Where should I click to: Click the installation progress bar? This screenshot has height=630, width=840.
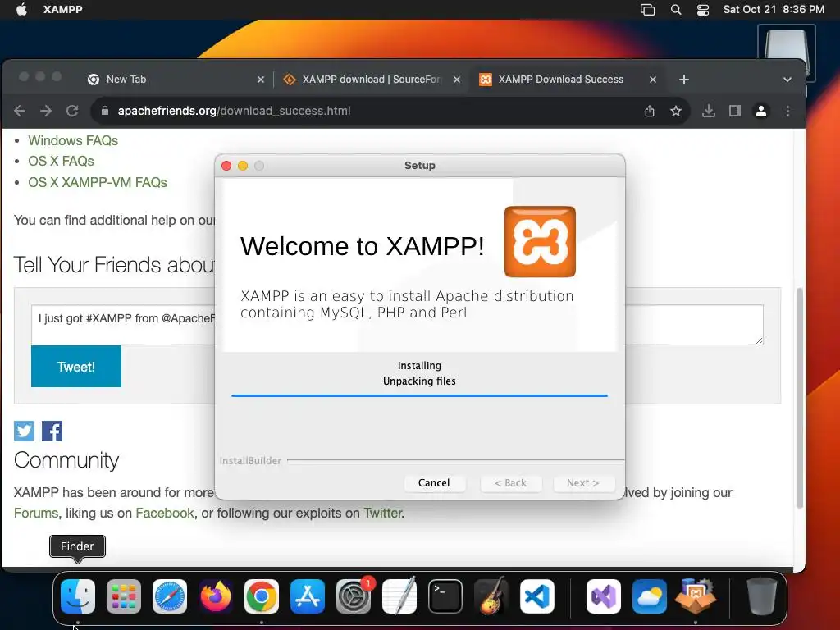click(x=419, y=395)
